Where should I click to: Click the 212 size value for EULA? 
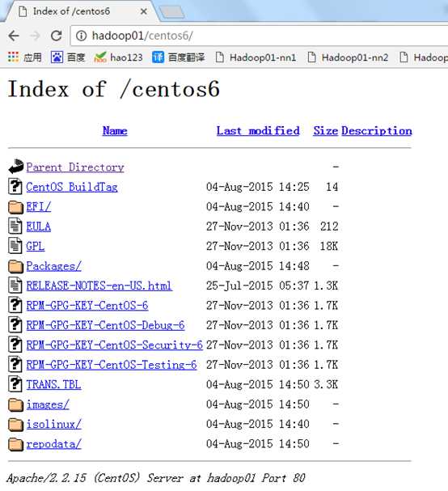(x=329, y=226)
